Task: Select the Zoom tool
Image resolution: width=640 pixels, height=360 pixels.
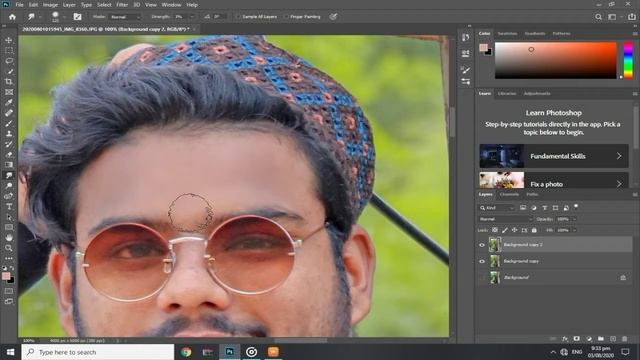Action: click(x=9, y=248)
